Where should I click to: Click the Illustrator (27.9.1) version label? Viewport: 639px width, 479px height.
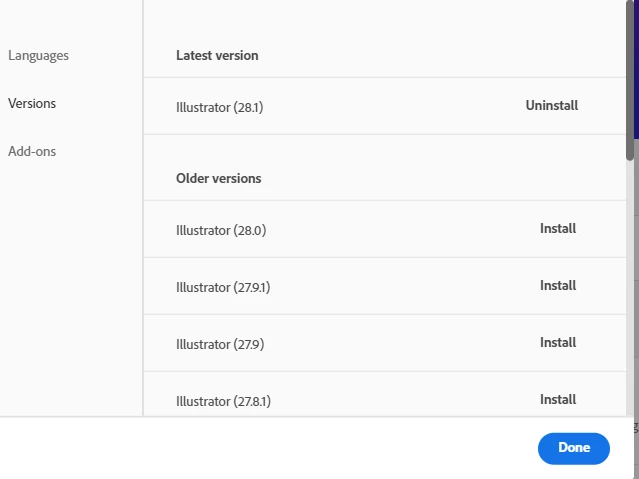(223, 287)
